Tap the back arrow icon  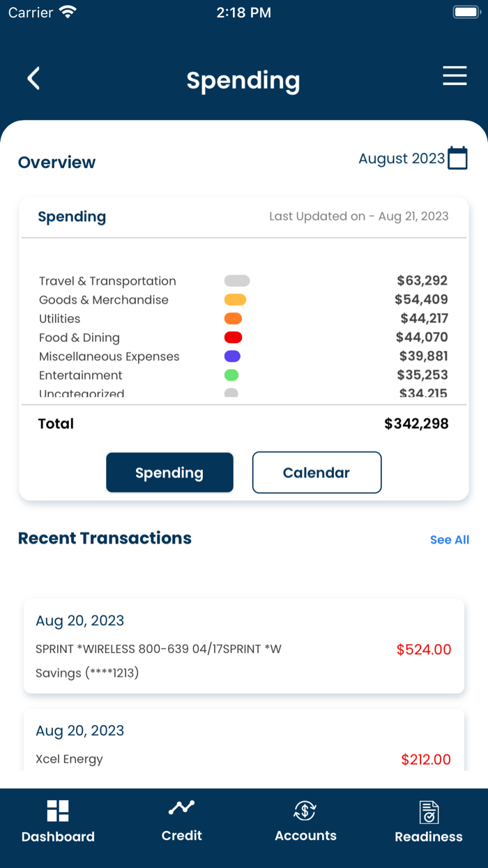(33, 78)
